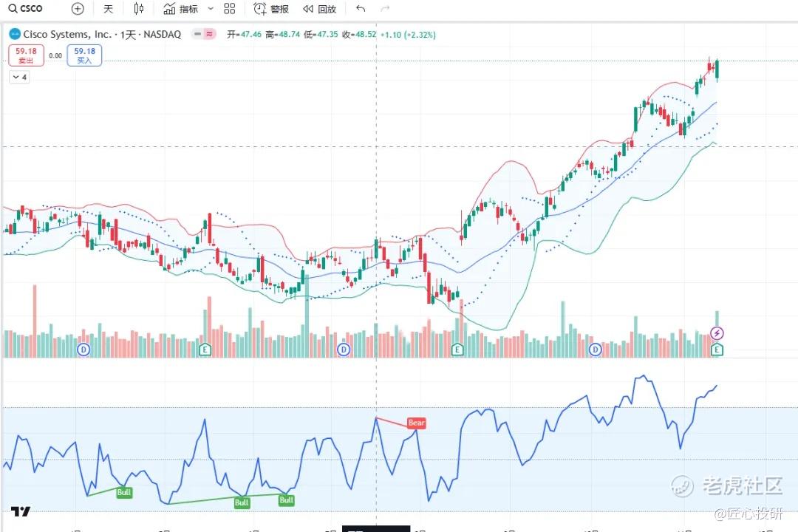The image size is (798, 532).
Task: Click the undo arrow
Action: pos(361,9)
